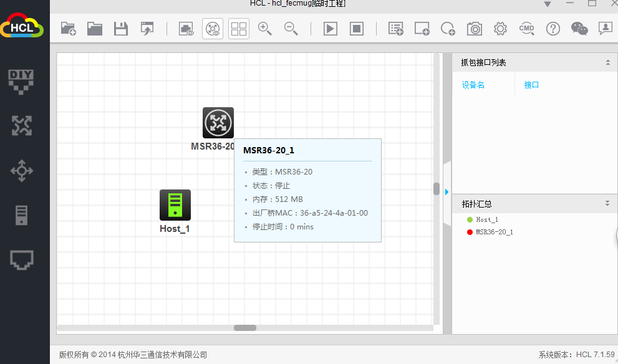Start all devices with the play button

[331, 29]
